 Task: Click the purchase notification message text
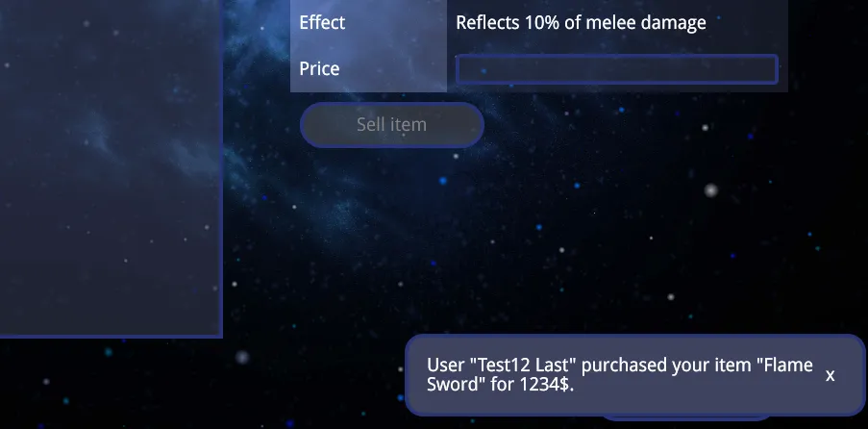click(x=620, y=375)
